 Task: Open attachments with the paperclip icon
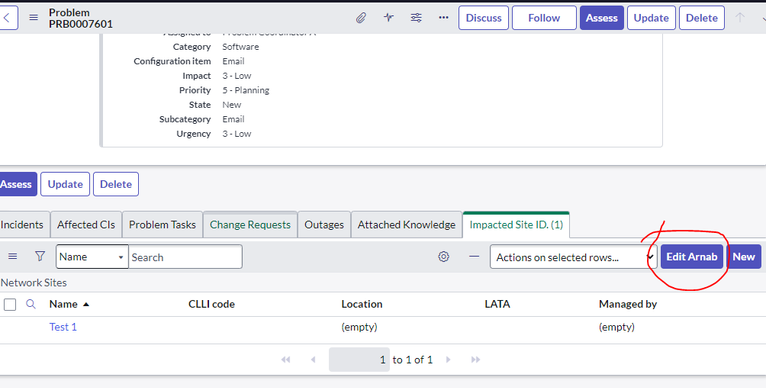tap(361, 18)
